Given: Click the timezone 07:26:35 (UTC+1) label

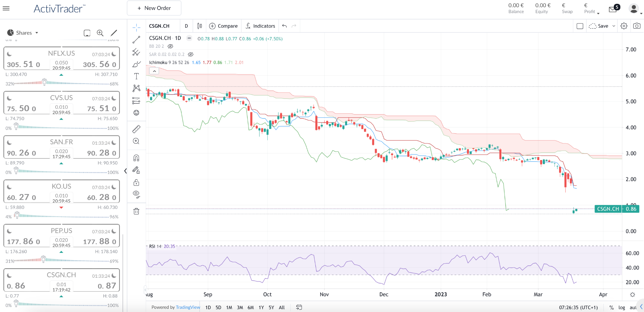Looking at the screenshot, I should pyautogui.click(x=578, y=308).
